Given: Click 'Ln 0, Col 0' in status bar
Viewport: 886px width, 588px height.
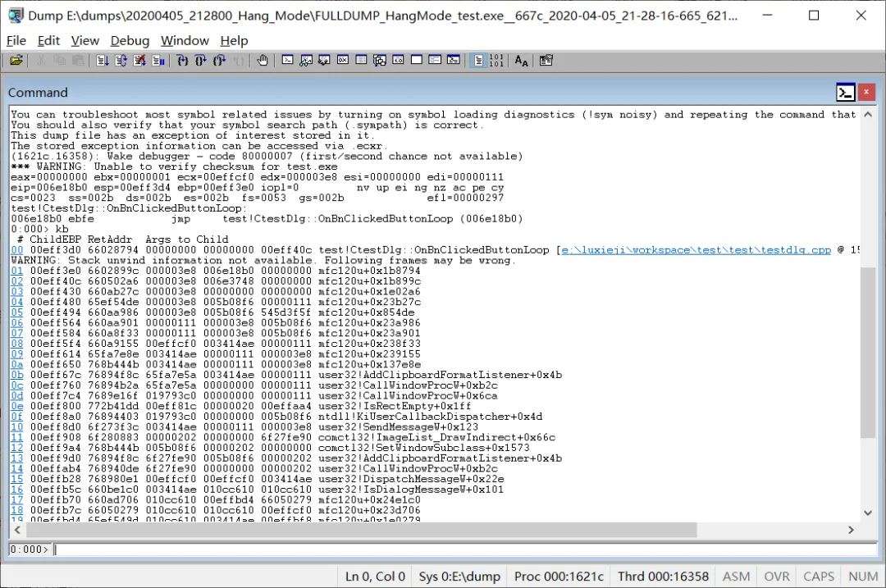Looking at the screenshot, I should click(375, 577).
